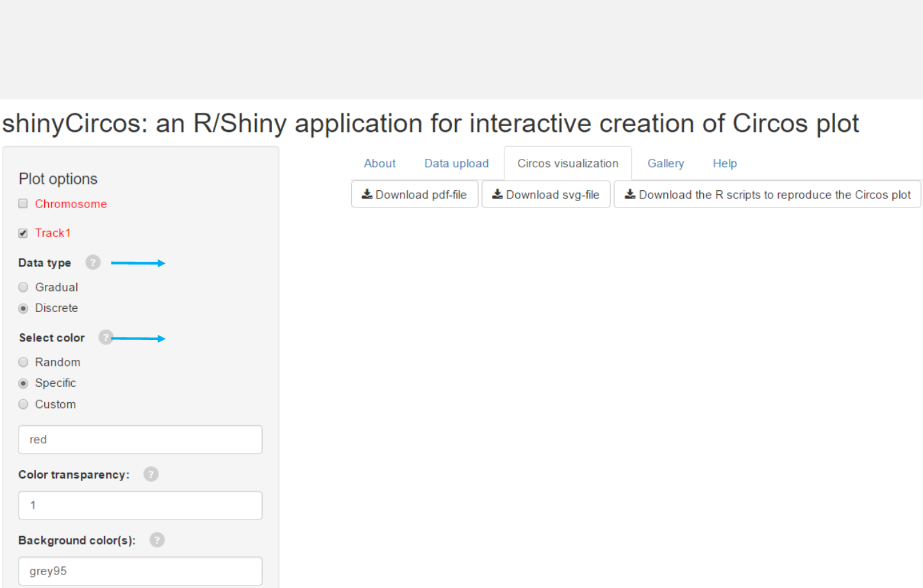
Task: Open Background color(s) help question icon
Action: point(157,540)
